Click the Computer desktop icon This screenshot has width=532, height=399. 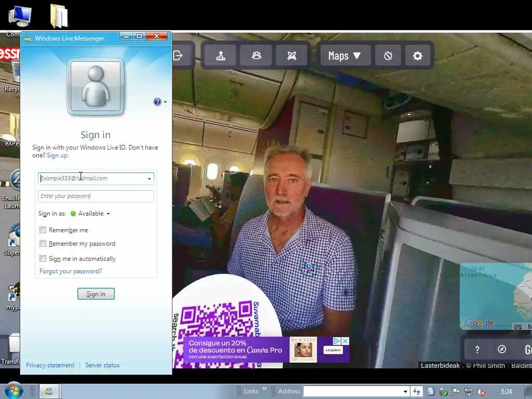point(20,16)
